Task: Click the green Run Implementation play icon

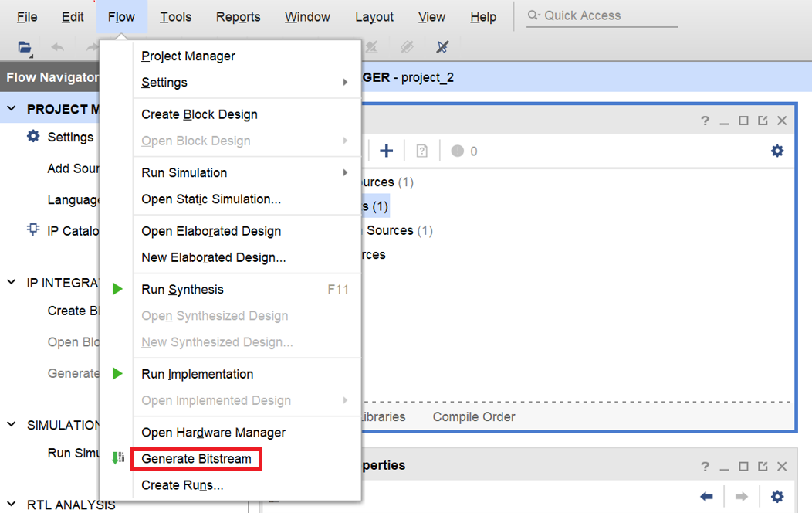Action: pyautogui.click(x=117, y=374)
